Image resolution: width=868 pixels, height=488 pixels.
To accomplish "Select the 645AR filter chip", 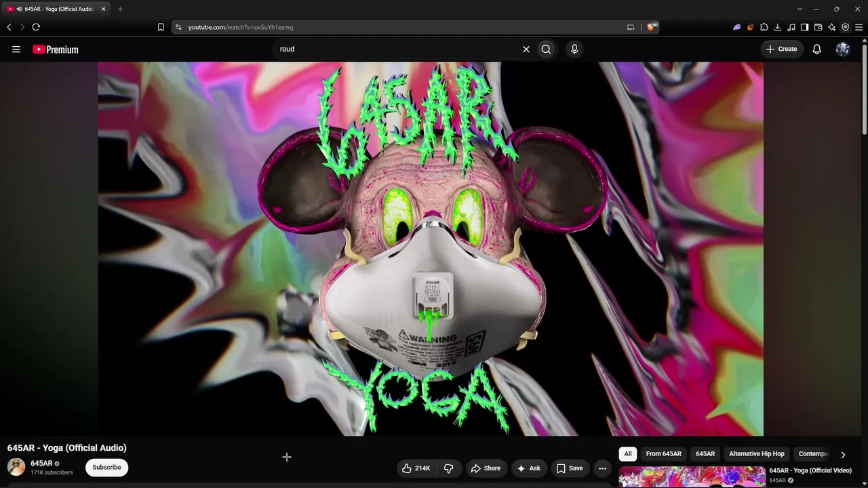I will (x=705, y=454).
